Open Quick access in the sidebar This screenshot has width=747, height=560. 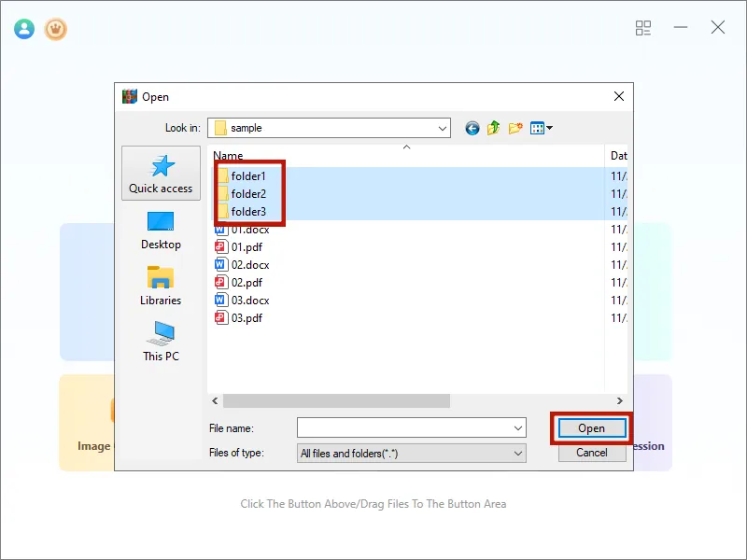pyautogui.click(x=160, y=172)
